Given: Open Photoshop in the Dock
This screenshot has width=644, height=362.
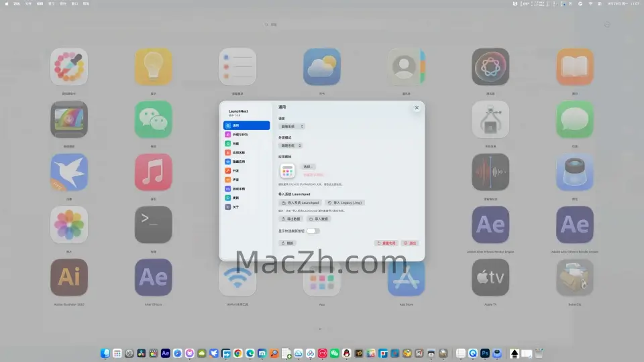Looking at the screenshot, I should 485,353.
